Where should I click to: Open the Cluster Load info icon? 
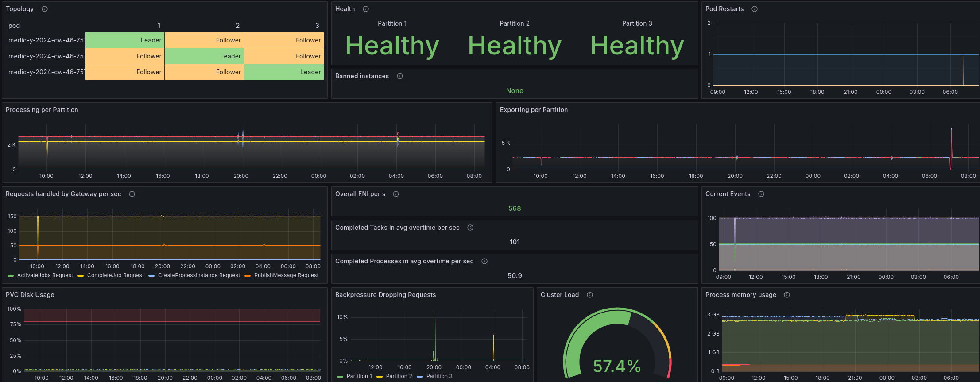point(590,295)
